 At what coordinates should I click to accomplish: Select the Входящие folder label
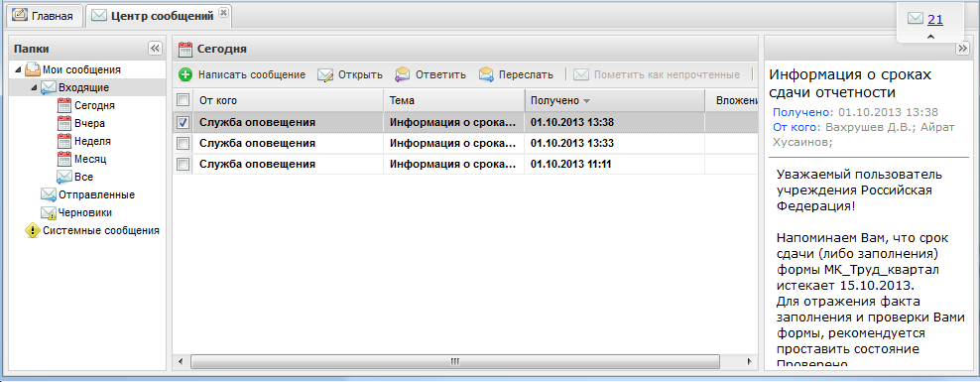[83, 87]
